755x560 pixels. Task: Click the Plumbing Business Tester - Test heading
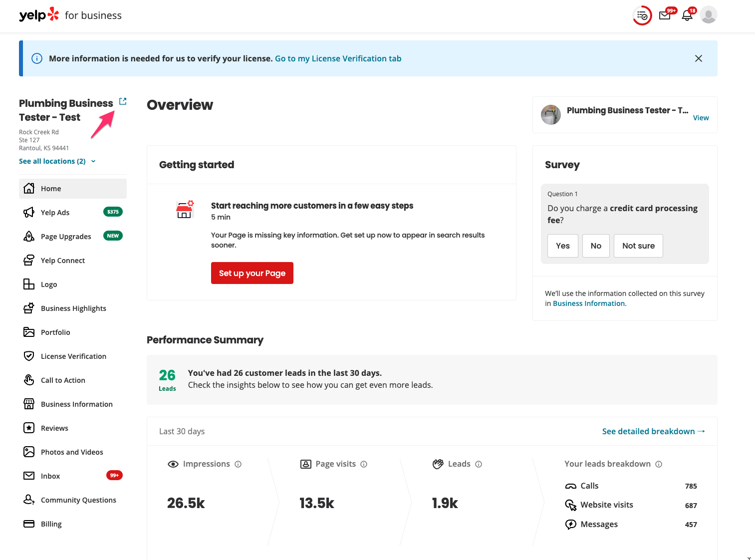pos(66,110)
